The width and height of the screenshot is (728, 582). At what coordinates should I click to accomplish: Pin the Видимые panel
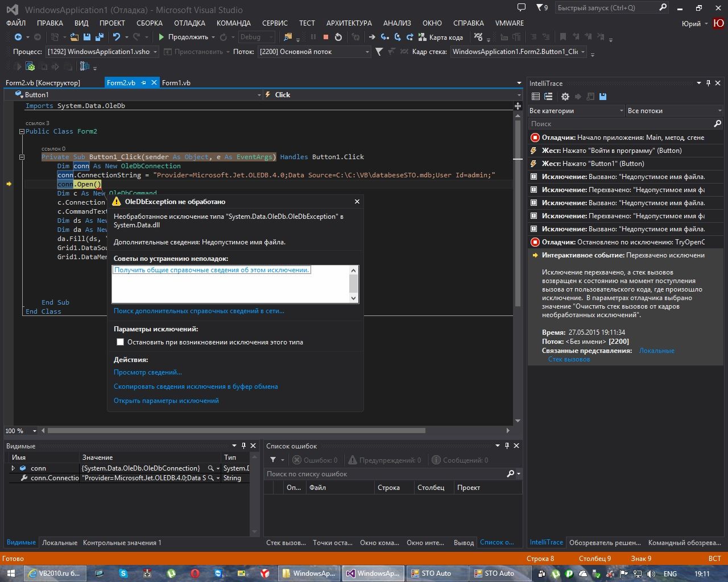243,446
